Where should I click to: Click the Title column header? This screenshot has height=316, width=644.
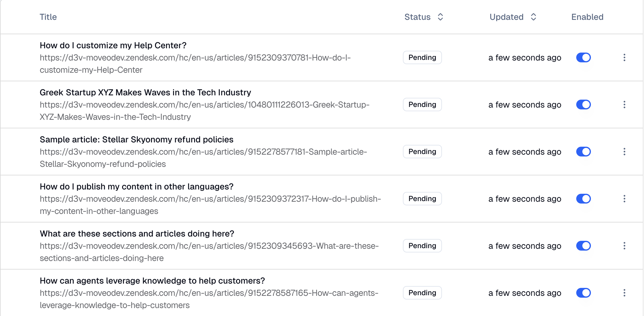[x=48, y=17]
